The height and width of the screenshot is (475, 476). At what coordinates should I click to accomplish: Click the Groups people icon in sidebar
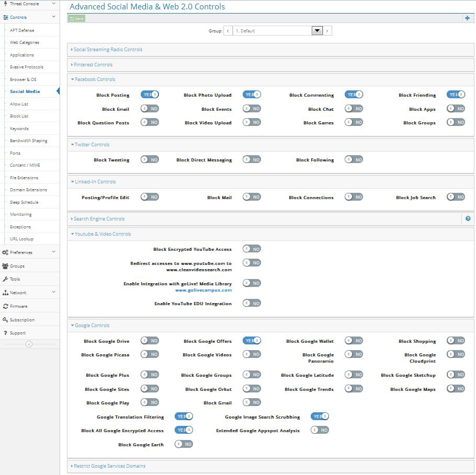(5, 266)
